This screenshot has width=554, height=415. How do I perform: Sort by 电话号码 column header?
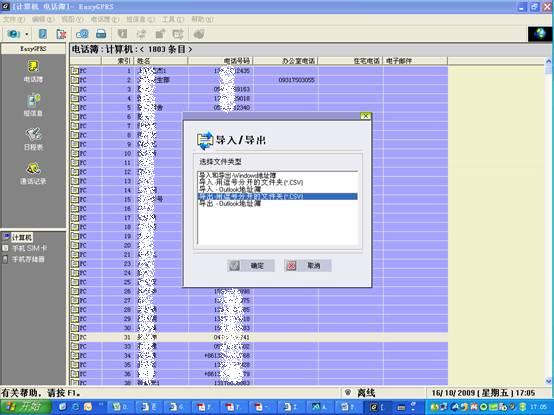pos(220,61)
